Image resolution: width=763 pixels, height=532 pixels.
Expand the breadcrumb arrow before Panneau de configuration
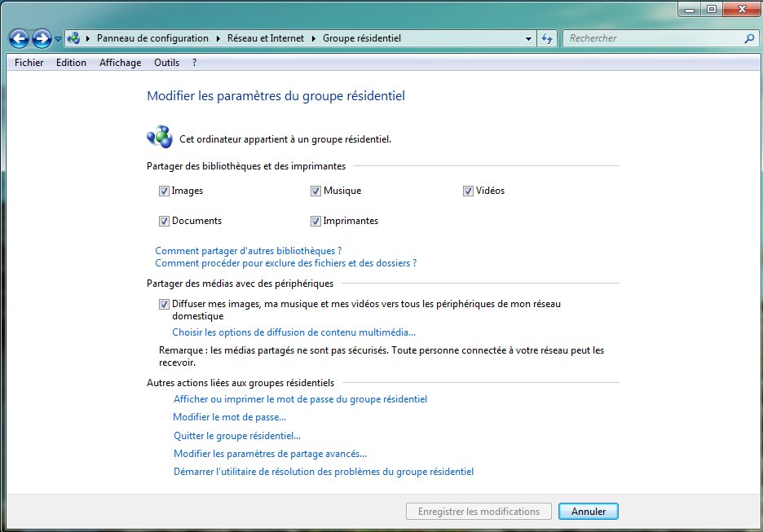(x=87, y=38)
